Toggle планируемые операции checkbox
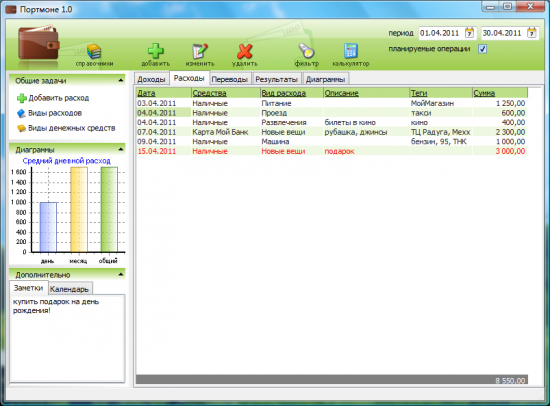 click(483, 49)
